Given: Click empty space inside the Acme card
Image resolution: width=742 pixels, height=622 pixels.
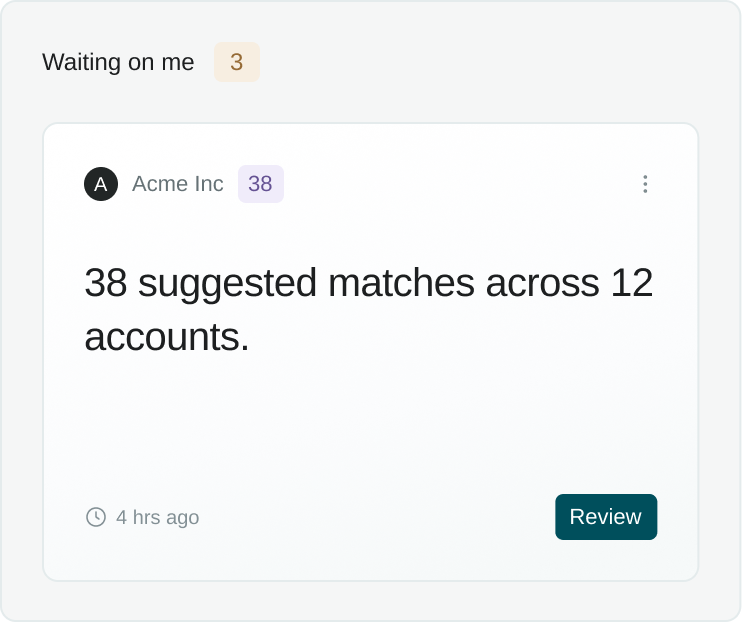Looking at the screenshot, I should coord(370,426).
